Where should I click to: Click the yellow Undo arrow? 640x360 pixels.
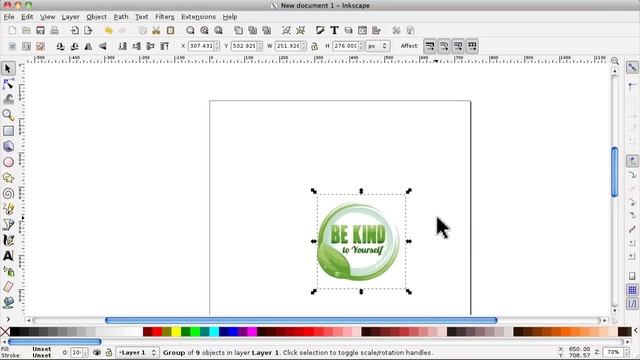108,31
